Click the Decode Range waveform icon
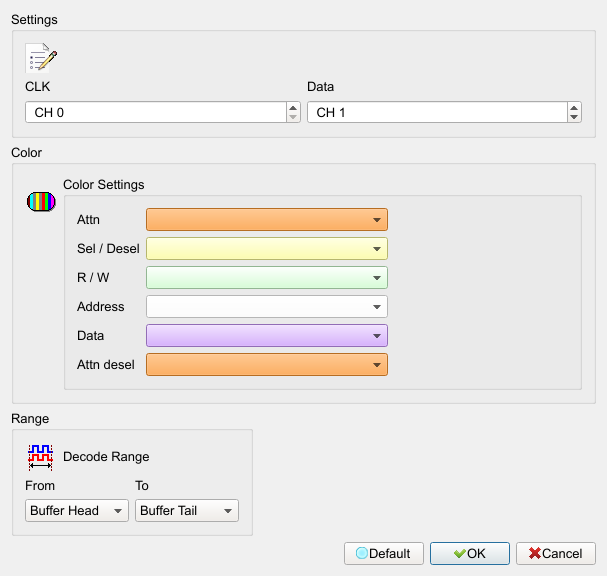Image resolution: width=607 pixels, height=576 pixels. pyautogui.click(x=40, y=458)
